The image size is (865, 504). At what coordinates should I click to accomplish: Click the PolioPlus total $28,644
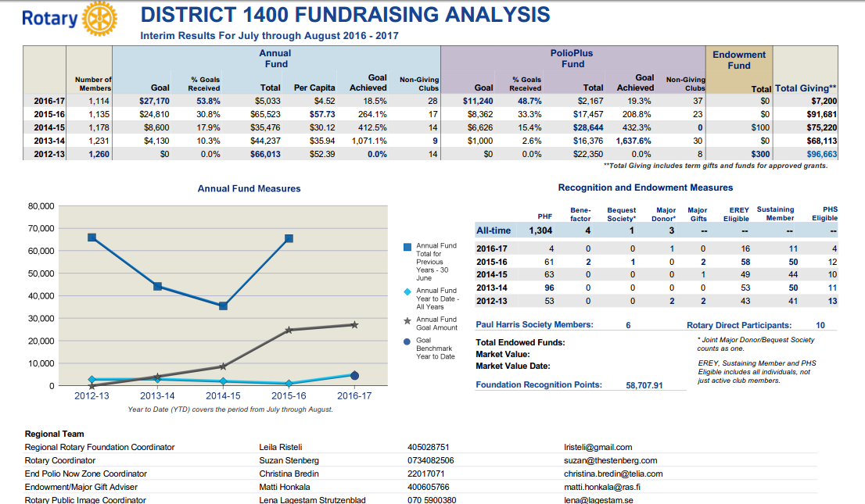[588, 128]
